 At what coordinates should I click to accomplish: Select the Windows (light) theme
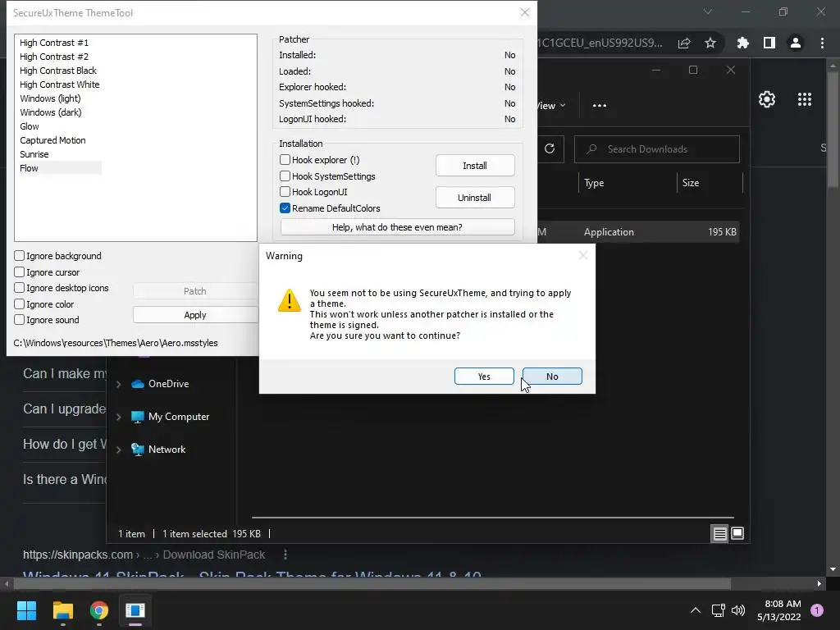coord(50,98)
